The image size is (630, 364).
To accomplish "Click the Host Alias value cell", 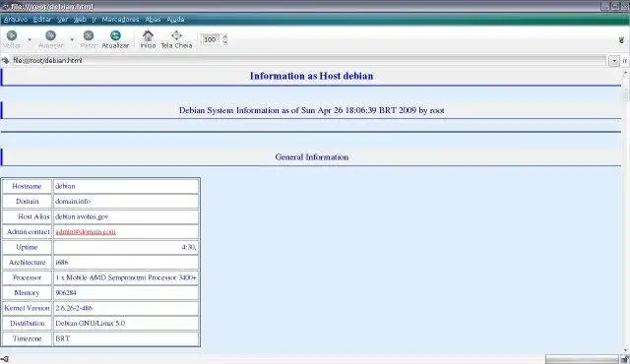I will coord(126,216).
